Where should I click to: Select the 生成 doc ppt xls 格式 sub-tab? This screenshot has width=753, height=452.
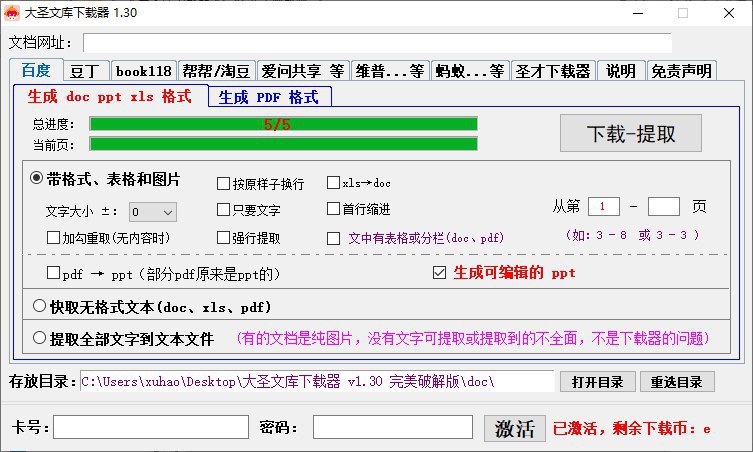(x=110, y=96)
